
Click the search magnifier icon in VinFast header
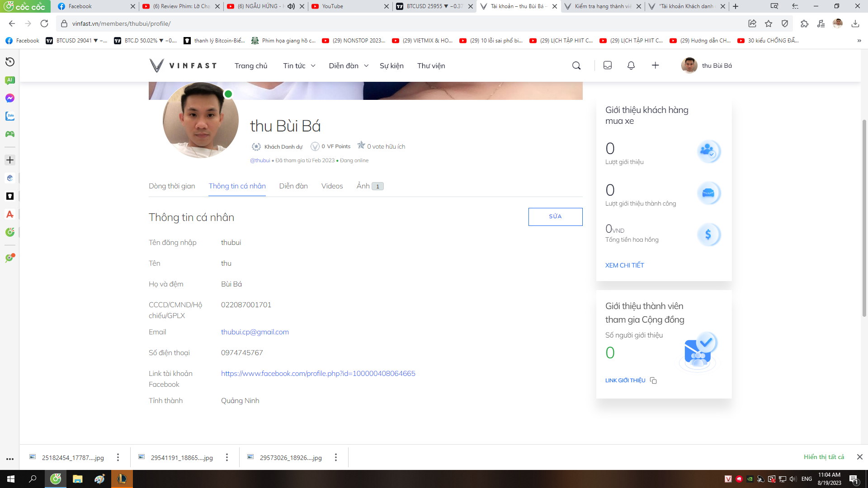click(576, 66)
